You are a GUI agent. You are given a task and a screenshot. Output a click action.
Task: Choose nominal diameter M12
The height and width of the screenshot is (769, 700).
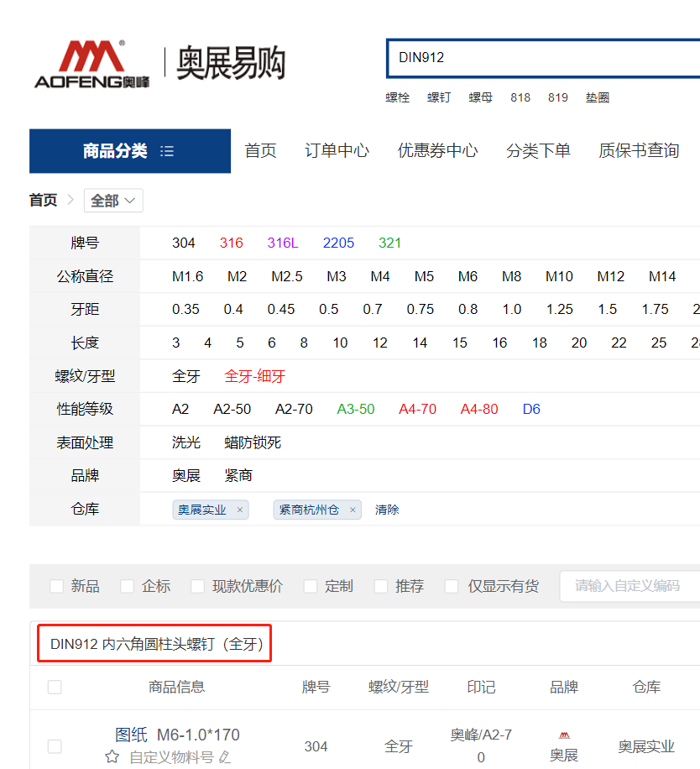point(610,276)
